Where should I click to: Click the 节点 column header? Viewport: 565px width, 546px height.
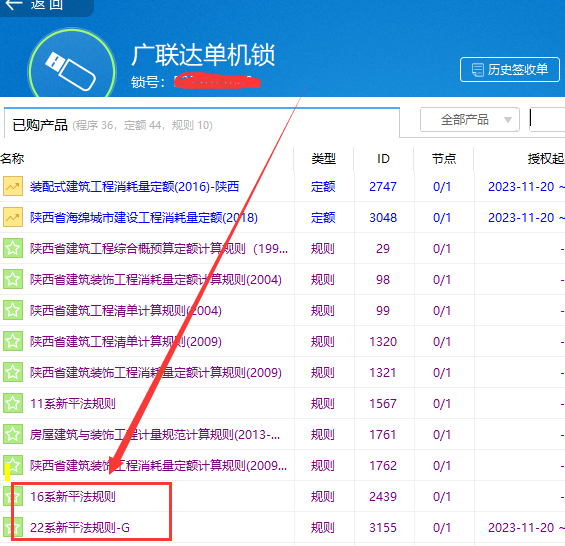(x=444, y=159)
